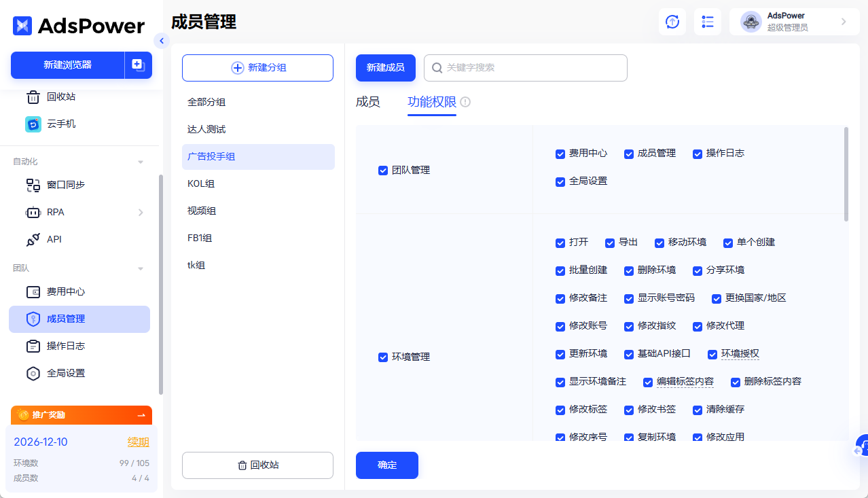Screen dimensions: 868x498
Task: Click the list icon near the avatar
Action: tap(708, 21)
